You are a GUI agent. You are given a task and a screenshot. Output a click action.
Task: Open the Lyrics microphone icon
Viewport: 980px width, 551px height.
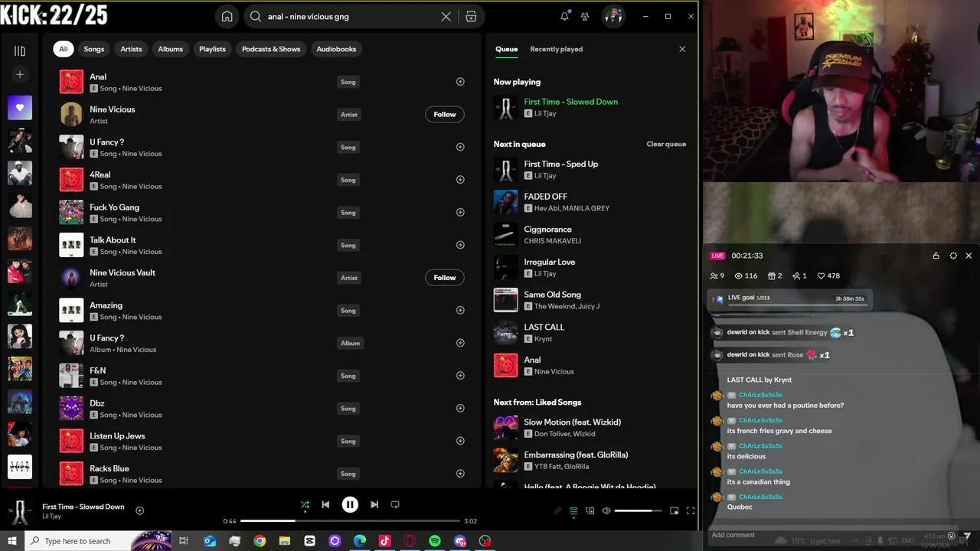tap(557, 511)
